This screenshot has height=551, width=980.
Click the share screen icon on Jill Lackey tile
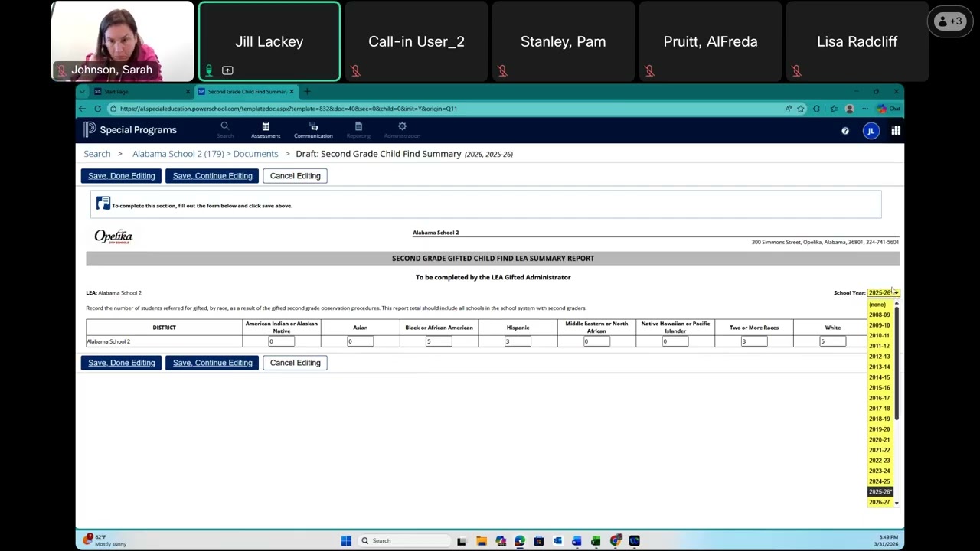227,70
